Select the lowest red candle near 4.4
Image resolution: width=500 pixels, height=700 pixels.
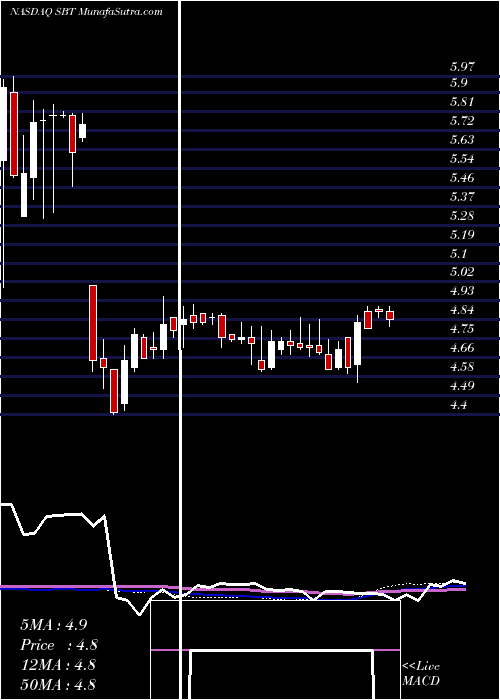point(114,391)
